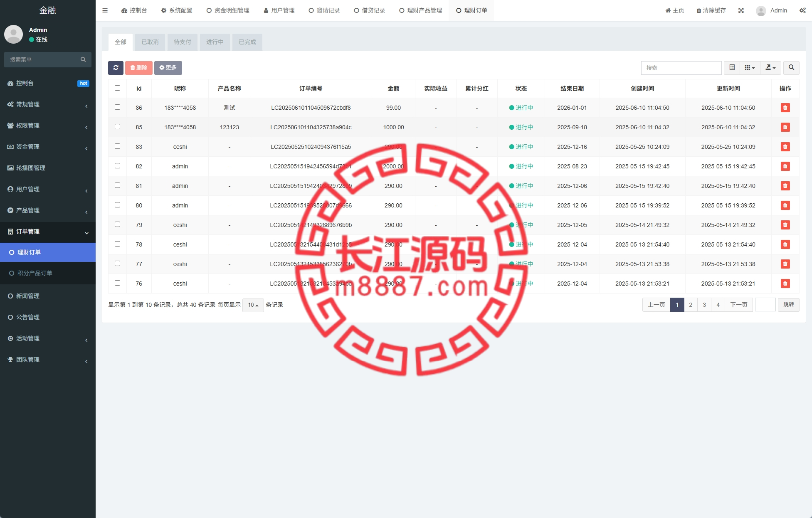This screenshot has height=518, width=812.
Task: Open the page size 10 dropdown
Action: click(x=253, y=305)
